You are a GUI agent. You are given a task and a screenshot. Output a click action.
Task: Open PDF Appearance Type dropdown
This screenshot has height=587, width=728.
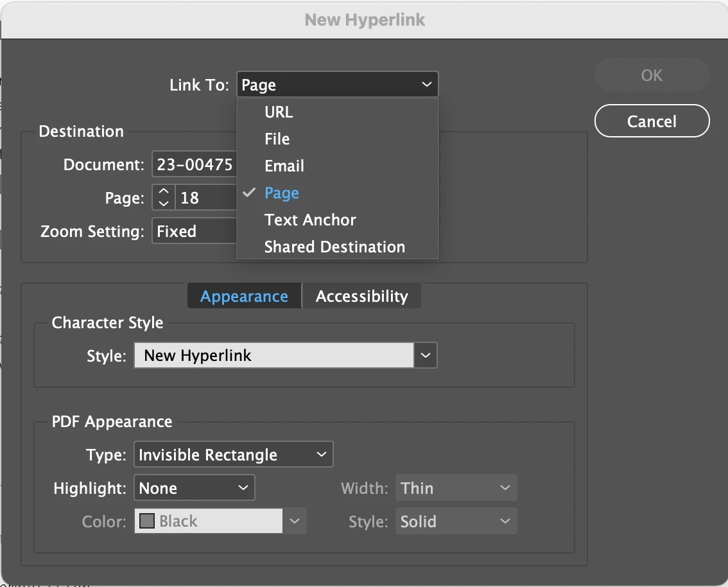pos(234,454)
